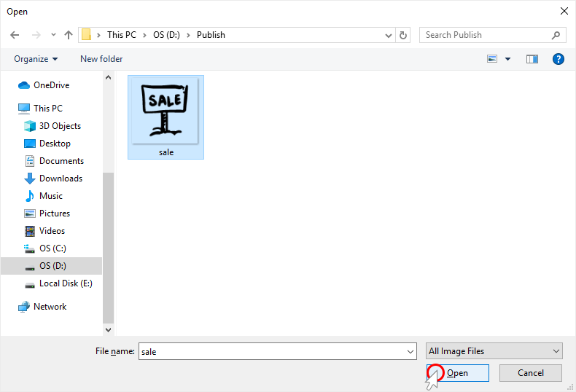576x392 pixels.
Task: Select 3D Objects folder in sidebar
Action: click(x=60, y=126)
